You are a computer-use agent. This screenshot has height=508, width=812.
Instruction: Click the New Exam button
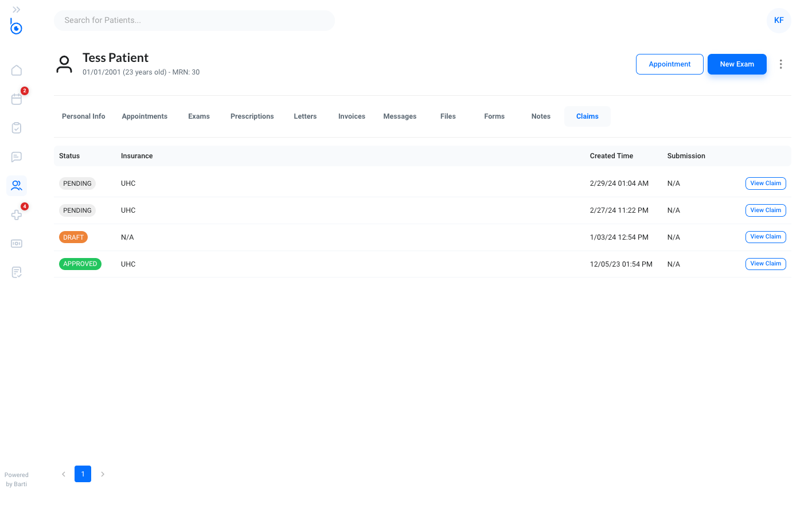[737, 64]
